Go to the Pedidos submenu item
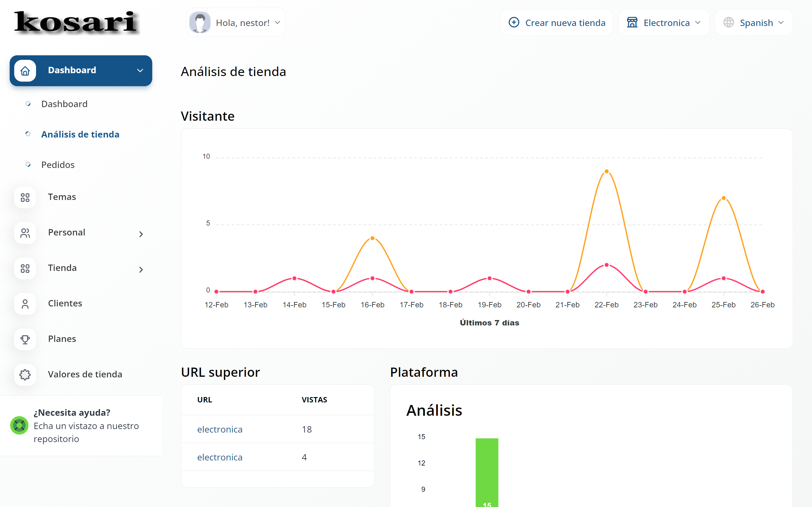 [58, 165]
